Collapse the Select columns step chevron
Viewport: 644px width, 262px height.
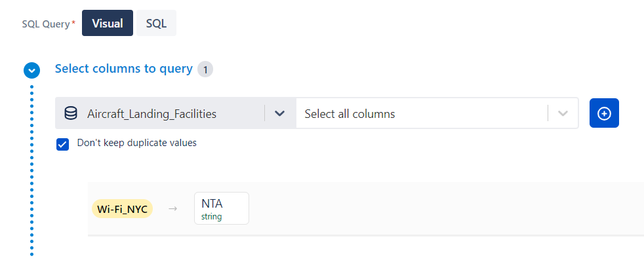pos(31,70)
